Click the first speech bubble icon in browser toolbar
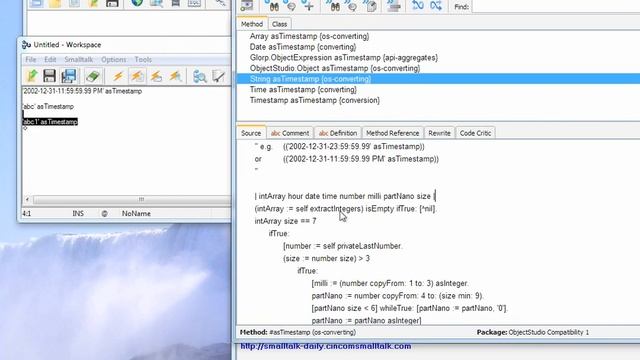Screen dimensions: 640x360 pyautogui.click(x=291, y=6)
